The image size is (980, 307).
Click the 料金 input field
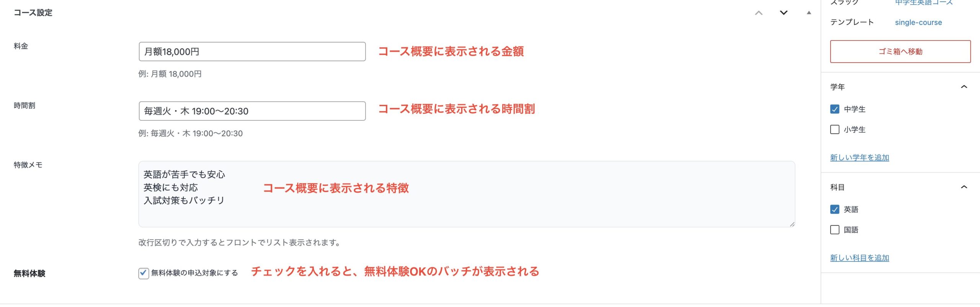pyautogui.click(x=252, y=52)
